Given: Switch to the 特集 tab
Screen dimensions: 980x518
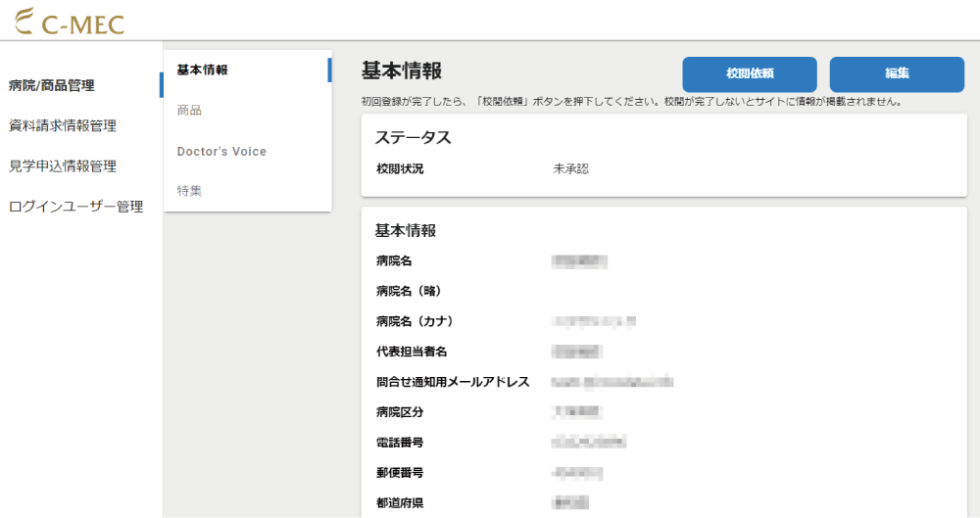Looking at the screenshot, I should pyautogui.click(x=189, y=191).
